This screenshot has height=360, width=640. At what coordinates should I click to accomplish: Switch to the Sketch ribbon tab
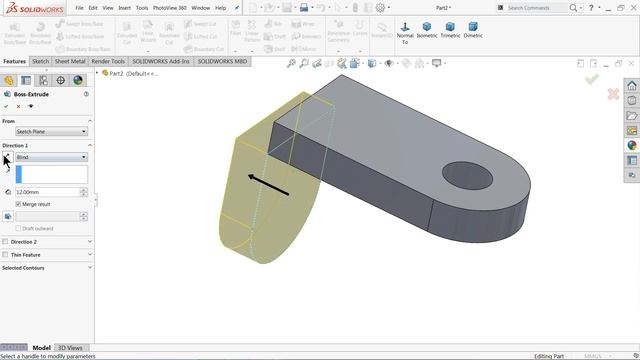click(x=40, y=61)
